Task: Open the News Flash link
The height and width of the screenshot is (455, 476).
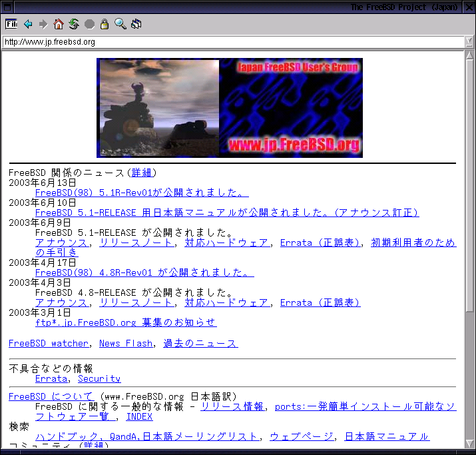Action: (x=126, y=344)
